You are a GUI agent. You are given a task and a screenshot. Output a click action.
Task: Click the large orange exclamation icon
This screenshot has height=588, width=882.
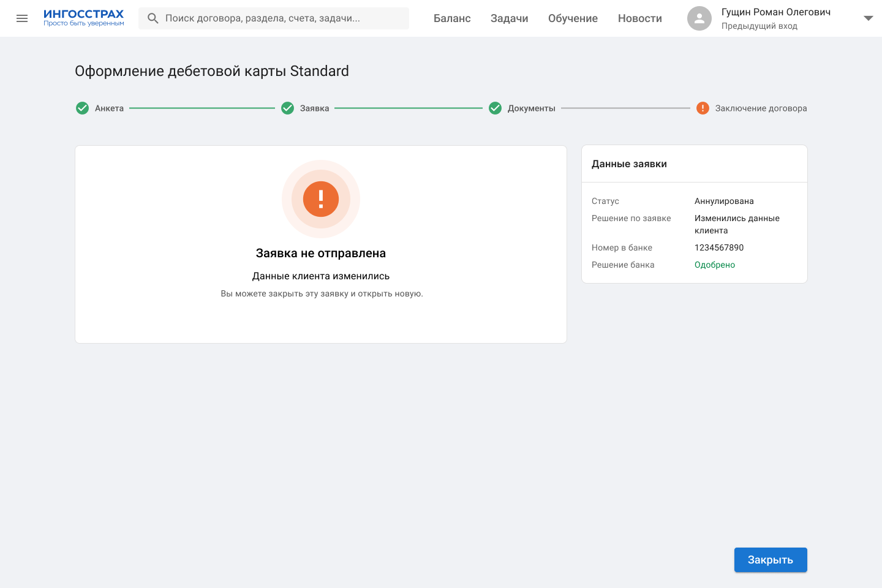tap(321, 199)
